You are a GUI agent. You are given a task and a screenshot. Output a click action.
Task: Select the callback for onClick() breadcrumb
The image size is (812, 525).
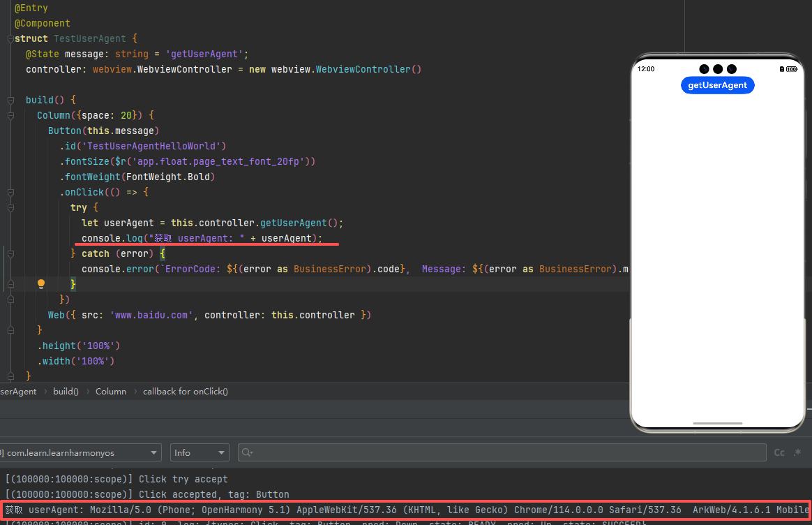186,391
